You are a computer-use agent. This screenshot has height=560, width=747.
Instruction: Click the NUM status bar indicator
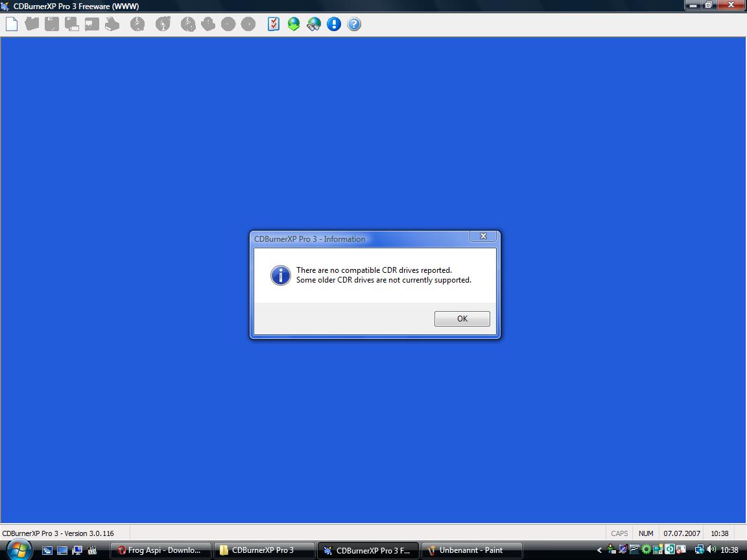[x=646, y=533]
